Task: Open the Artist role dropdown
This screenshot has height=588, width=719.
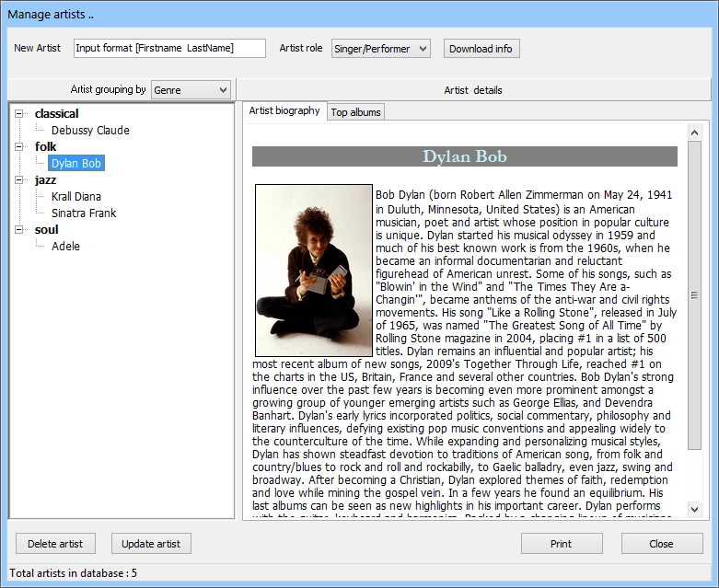Action: 380,49
